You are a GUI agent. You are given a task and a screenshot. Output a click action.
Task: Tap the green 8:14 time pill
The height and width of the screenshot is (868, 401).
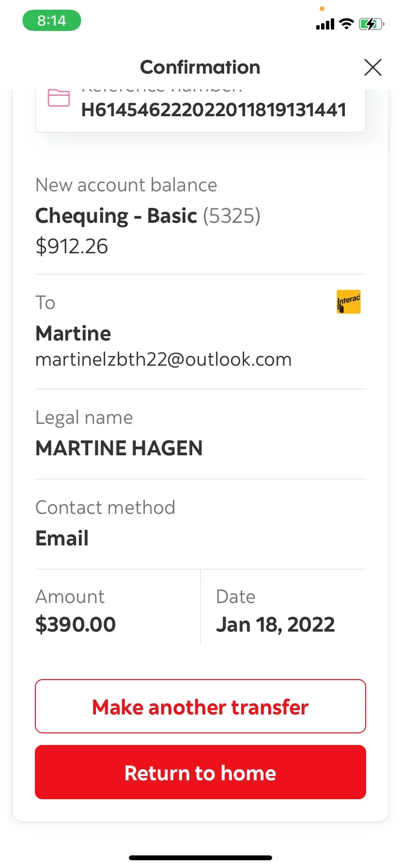(52, 21)
